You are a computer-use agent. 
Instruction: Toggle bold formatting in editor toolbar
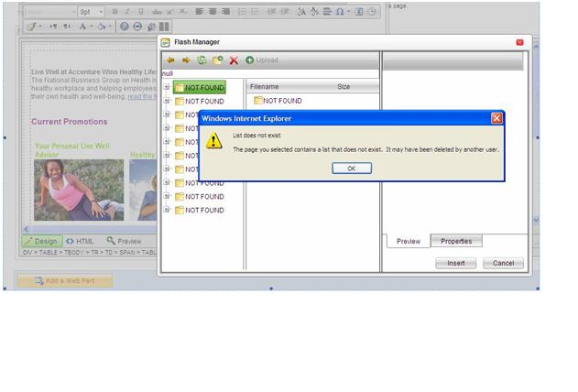coord(115,12)
